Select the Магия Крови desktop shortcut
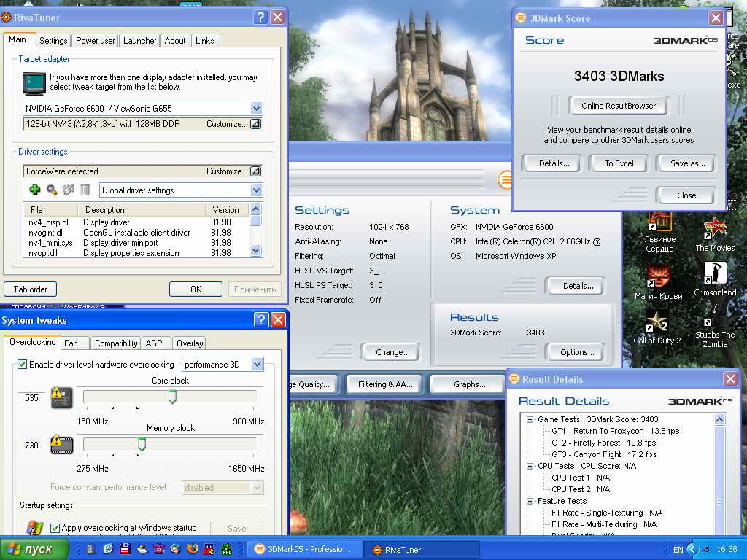 659,282
